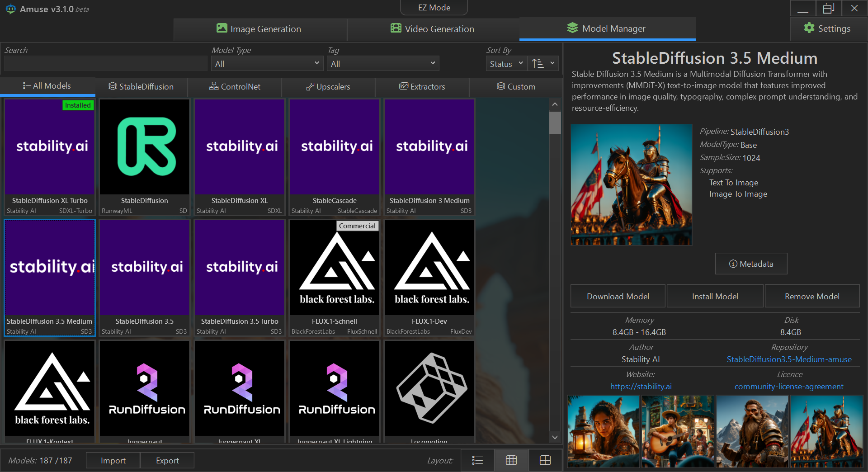This screenshot has width=868, height=472.
Task: Pick the Juggernaut XL RunDiffusion card
Action: click(240, 392)
